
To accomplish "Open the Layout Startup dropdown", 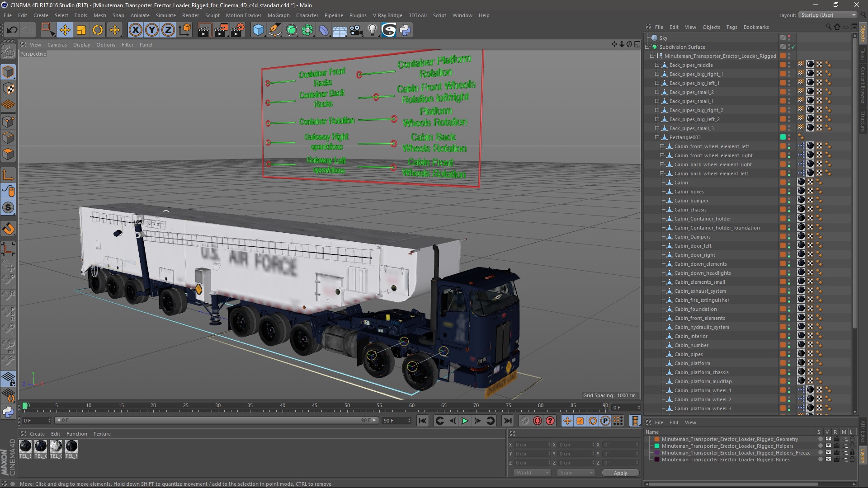I will (x=827, y=15).
